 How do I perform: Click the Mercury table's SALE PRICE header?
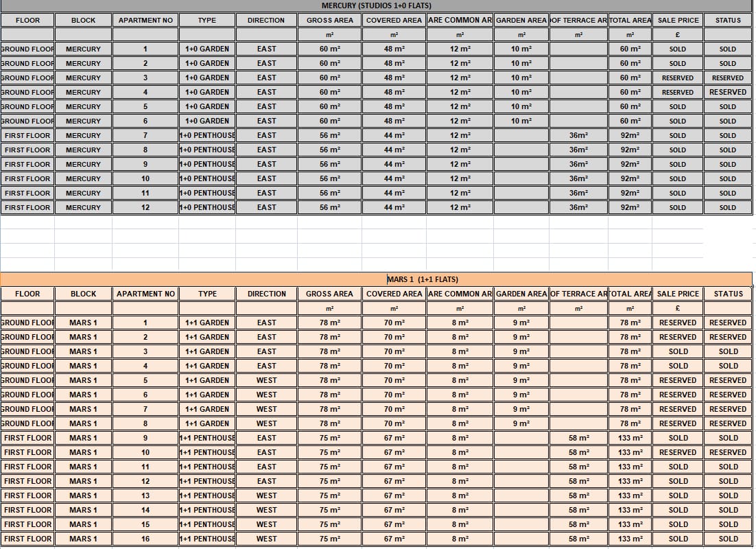coord(678,21)
